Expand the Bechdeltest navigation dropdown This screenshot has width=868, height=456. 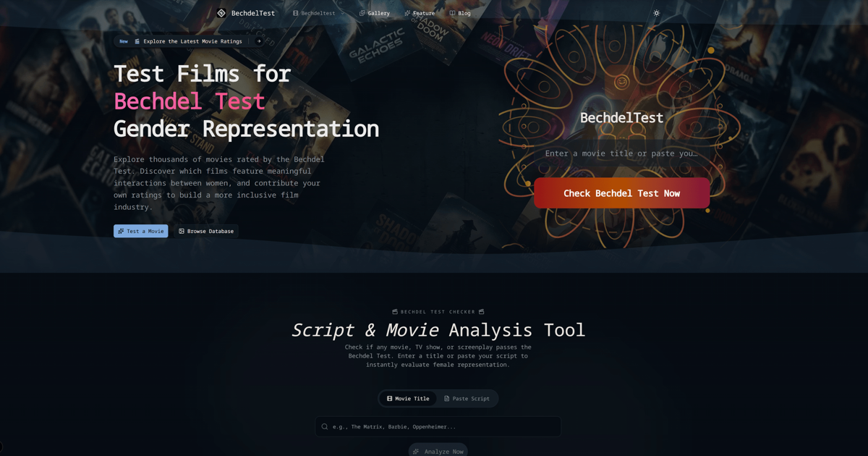click(x=319, y=13)
